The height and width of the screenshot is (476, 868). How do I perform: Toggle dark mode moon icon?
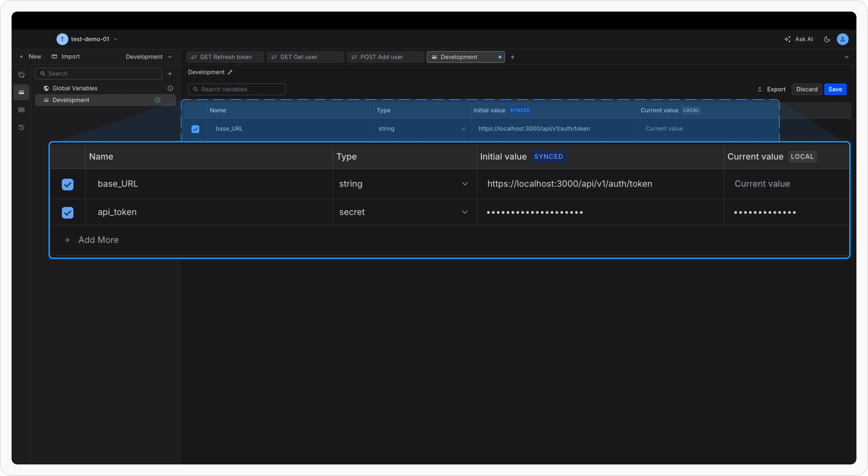pos(827,39)
